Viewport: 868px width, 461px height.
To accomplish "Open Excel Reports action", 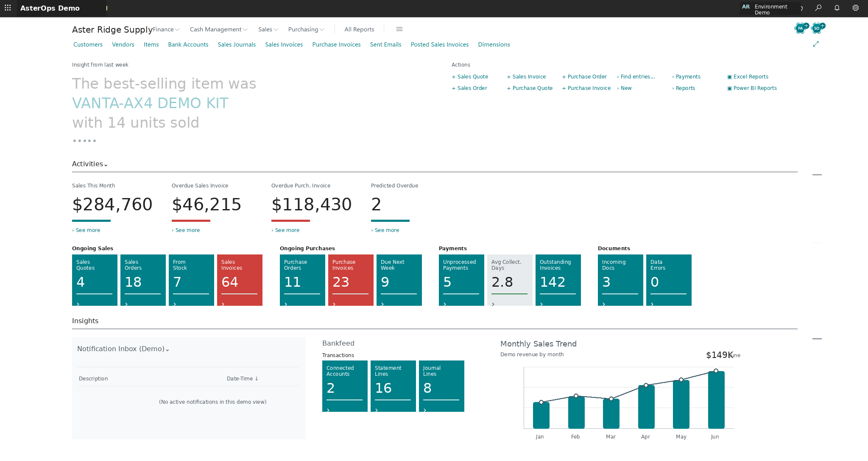I will click(748, 77).
